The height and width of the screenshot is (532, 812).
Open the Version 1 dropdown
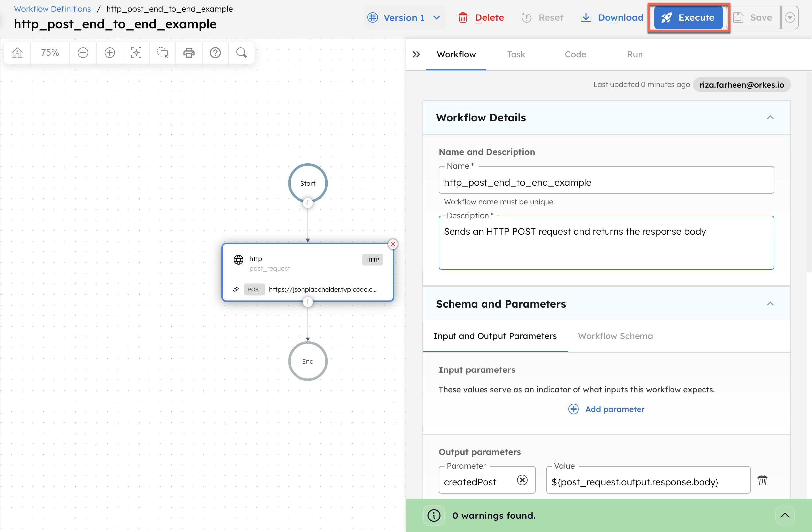pyautogui.click(x=404, y=17)
